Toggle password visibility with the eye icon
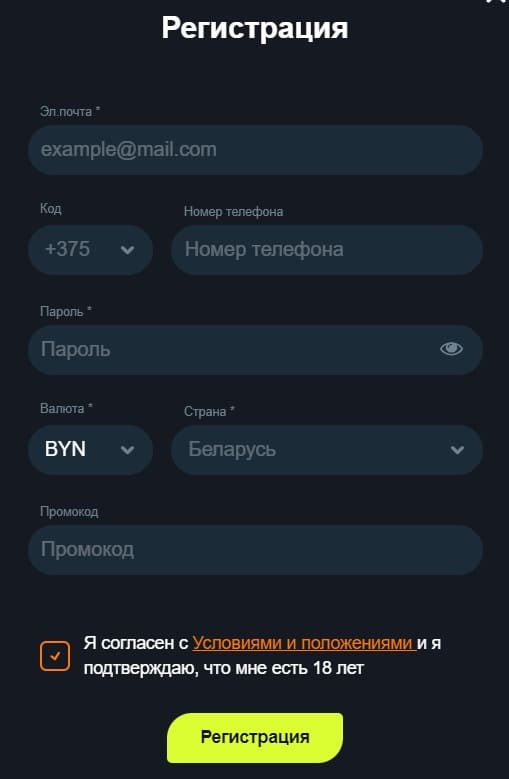This screenshot has height=779, width=509. click(451, 349)
